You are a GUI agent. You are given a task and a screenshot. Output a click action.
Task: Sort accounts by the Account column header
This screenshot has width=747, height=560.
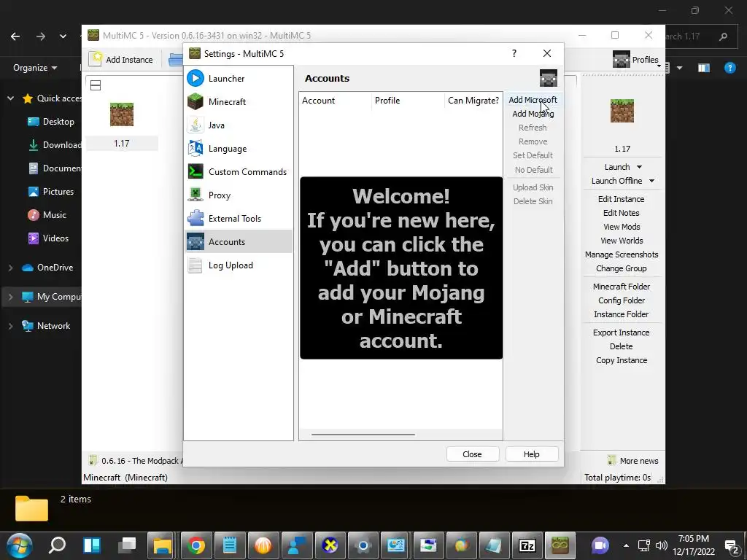point(336,101)
